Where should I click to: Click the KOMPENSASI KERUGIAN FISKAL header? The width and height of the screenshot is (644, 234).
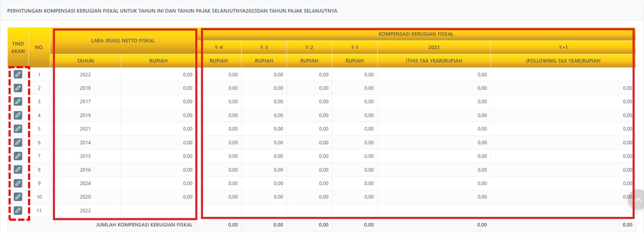(x=416, y=34)
